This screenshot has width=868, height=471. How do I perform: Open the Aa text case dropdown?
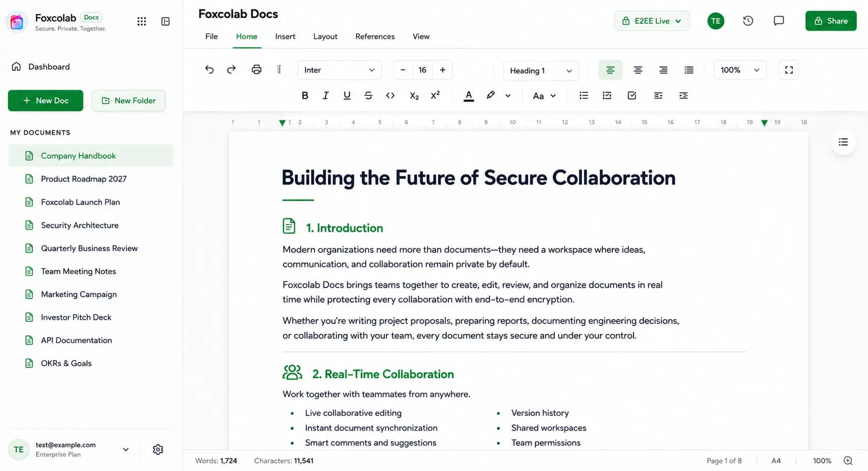pyautogui.click(x=544, y=96)
